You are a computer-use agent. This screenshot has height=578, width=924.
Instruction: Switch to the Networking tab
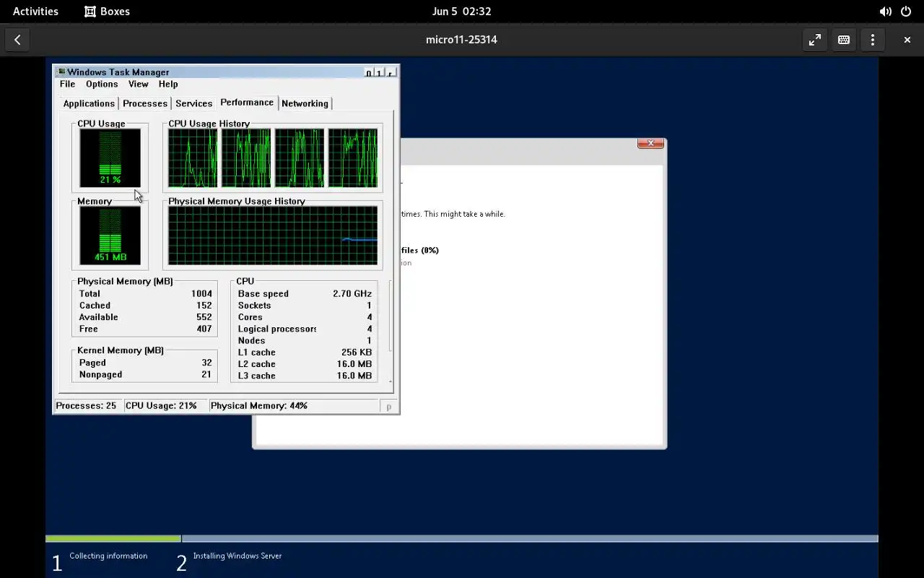[x=305, y=103]
